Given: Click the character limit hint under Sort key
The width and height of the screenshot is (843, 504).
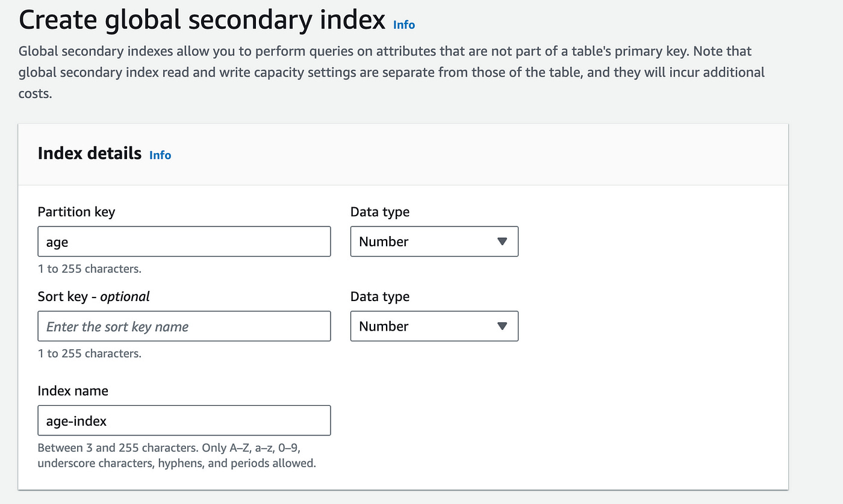Looking at the screenshot, I should [x=89, y=353].
